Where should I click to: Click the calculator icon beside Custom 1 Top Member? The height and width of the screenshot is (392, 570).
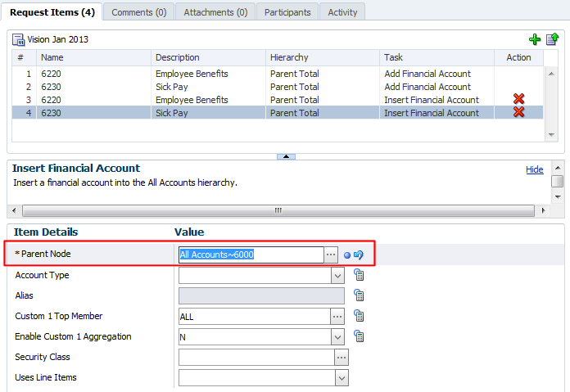coord(359,316)
